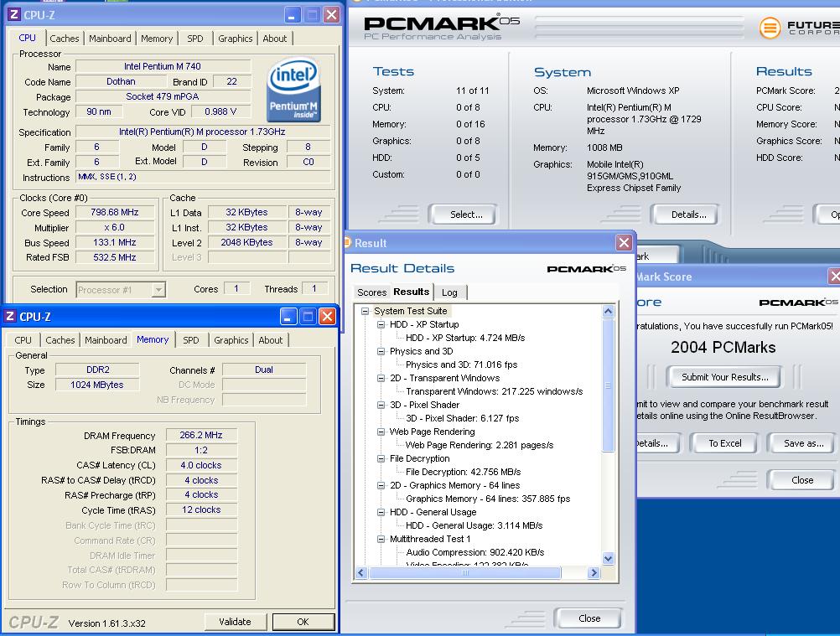Select Audio Compression: 902.420 KB/s row
This screenshot has height=636, width=840.
click(x=474, y=552)
